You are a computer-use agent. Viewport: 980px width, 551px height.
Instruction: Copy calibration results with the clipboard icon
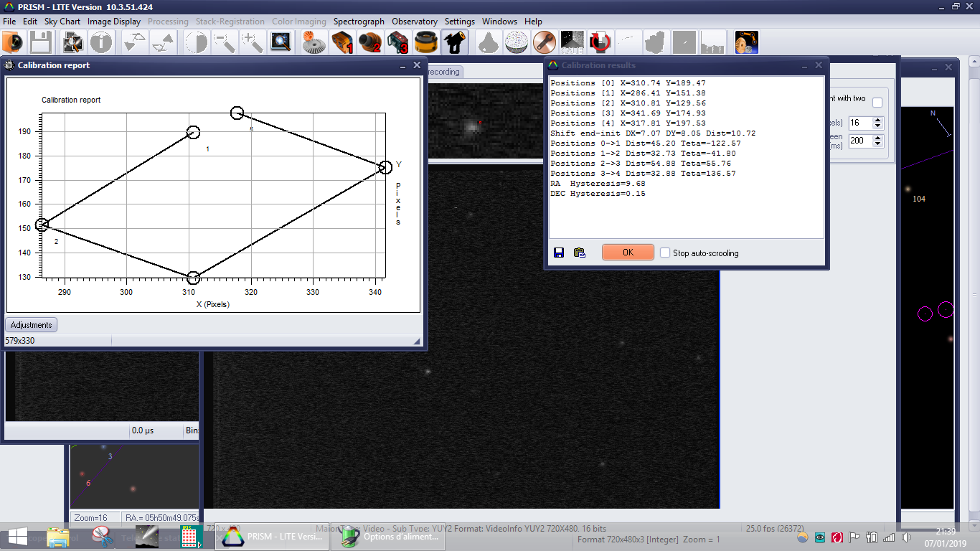tap(580, 253)
